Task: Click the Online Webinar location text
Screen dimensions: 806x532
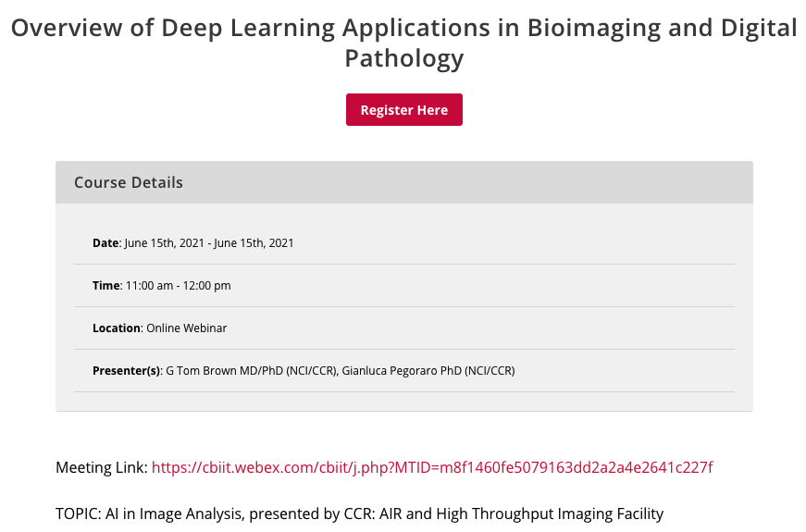Action: [187, 328]
